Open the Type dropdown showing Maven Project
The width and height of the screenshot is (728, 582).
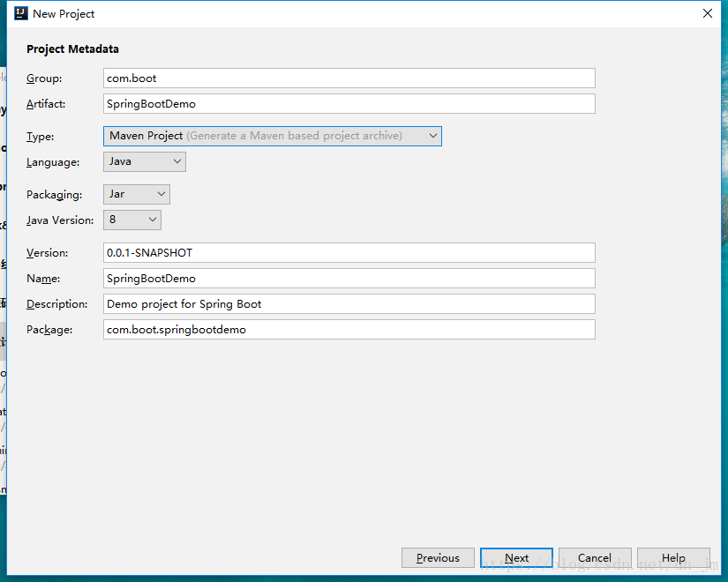click(273, 136)
